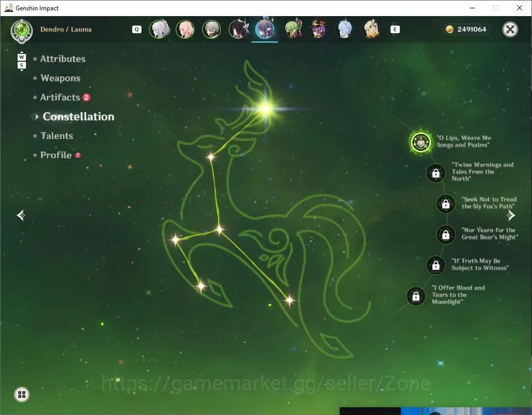Select locked "Seek Not to Tread" constellation icon
This screenshot has height=415, width=532.
[446, 204]
